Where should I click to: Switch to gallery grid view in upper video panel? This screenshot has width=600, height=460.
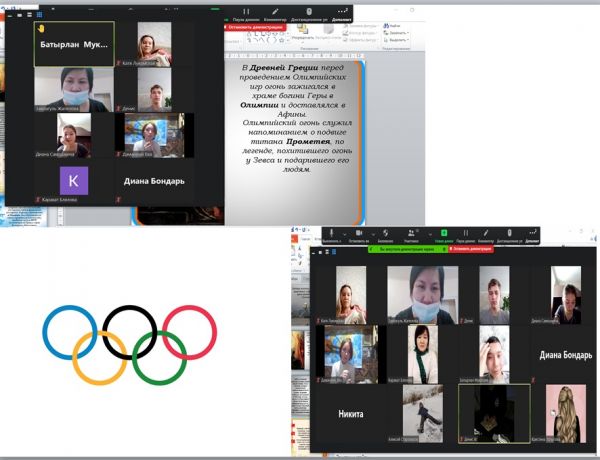click(x=39, y=15)
